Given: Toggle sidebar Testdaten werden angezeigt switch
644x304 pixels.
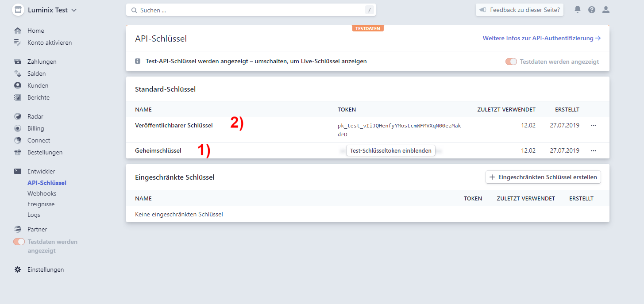Looking at the screenshot, I should (x=19, y=242).
